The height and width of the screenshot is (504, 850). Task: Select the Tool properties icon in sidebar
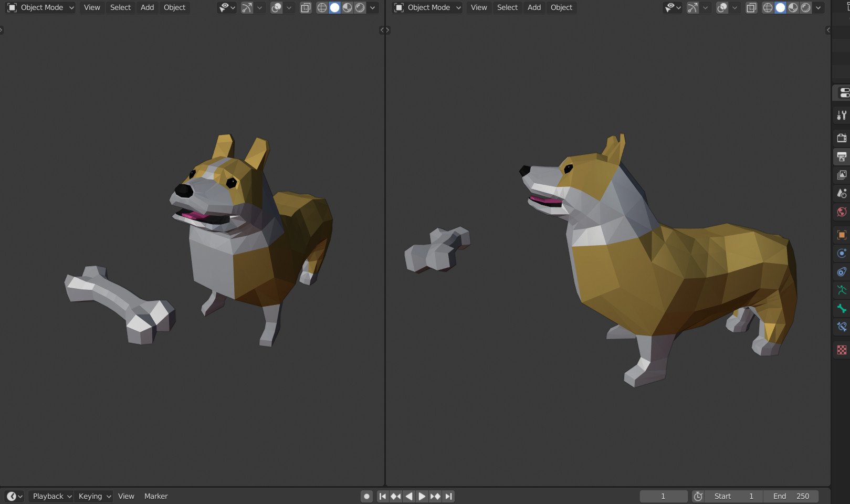pyautogui.click(x=841, y=115)
